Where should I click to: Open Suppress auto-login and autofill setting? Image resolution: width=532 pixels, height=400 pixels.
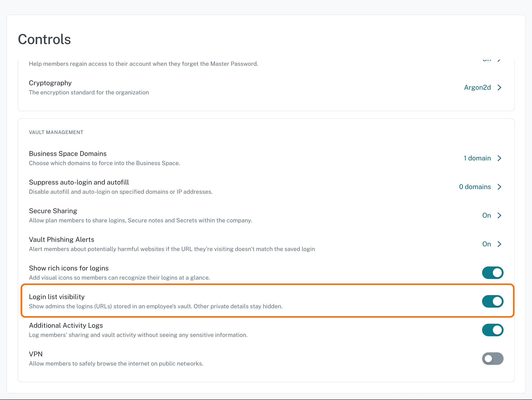(79, 182)
